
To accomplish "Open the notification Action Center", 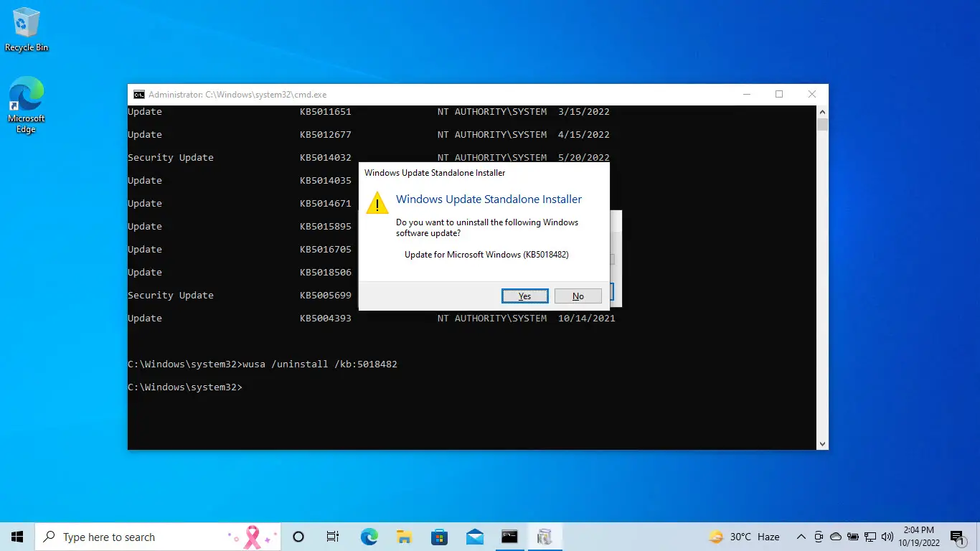I will 958,537.
